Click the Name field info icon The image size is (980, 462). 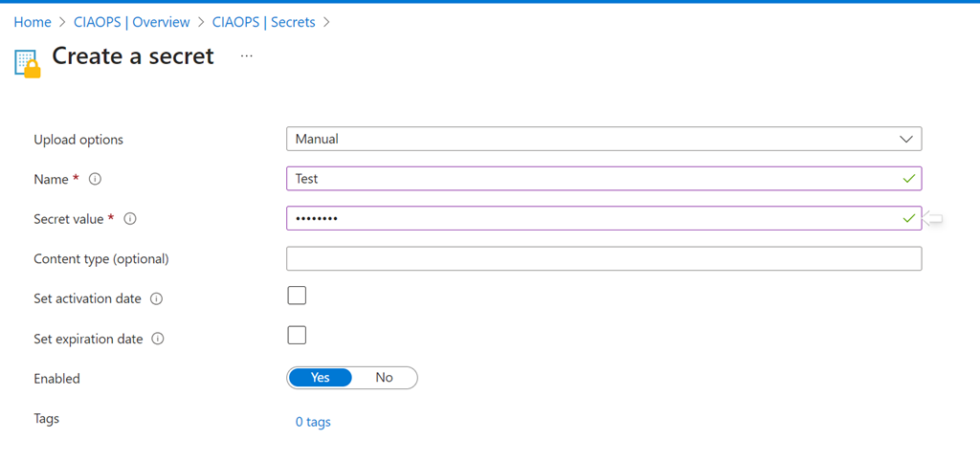[96, 179]
